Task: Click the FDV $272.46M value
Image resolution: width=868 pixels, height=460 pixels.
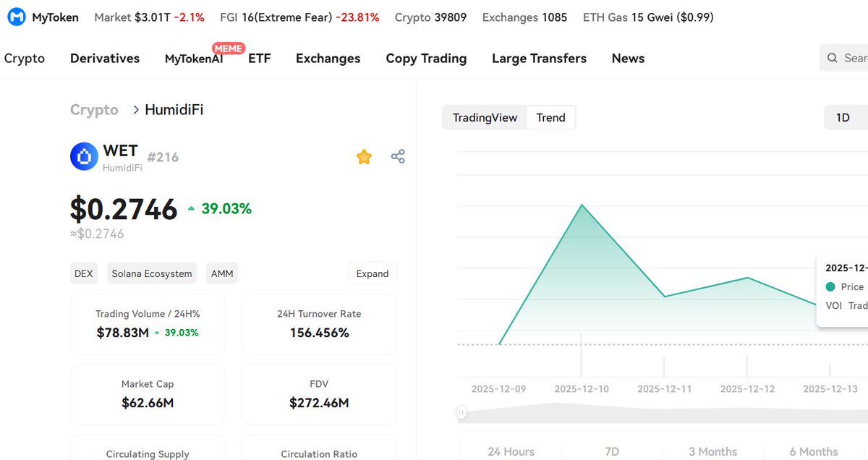Action: point(319,403)
